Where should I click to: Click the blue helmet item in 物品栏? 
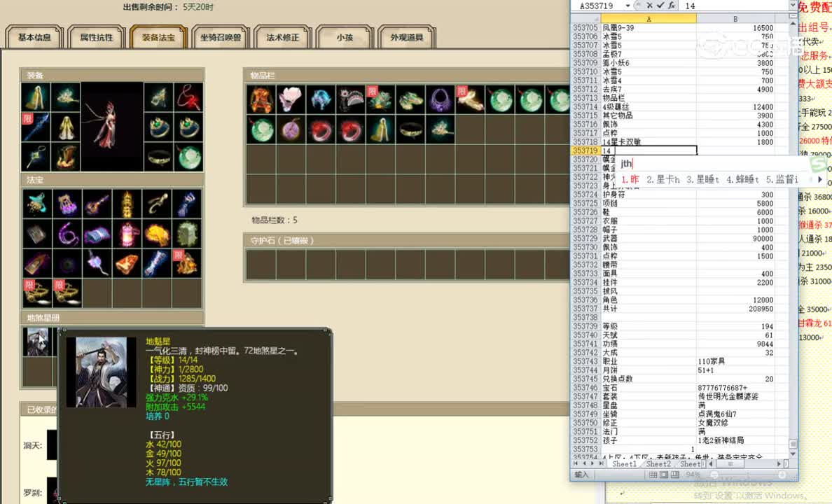click(x=321, y=99)
